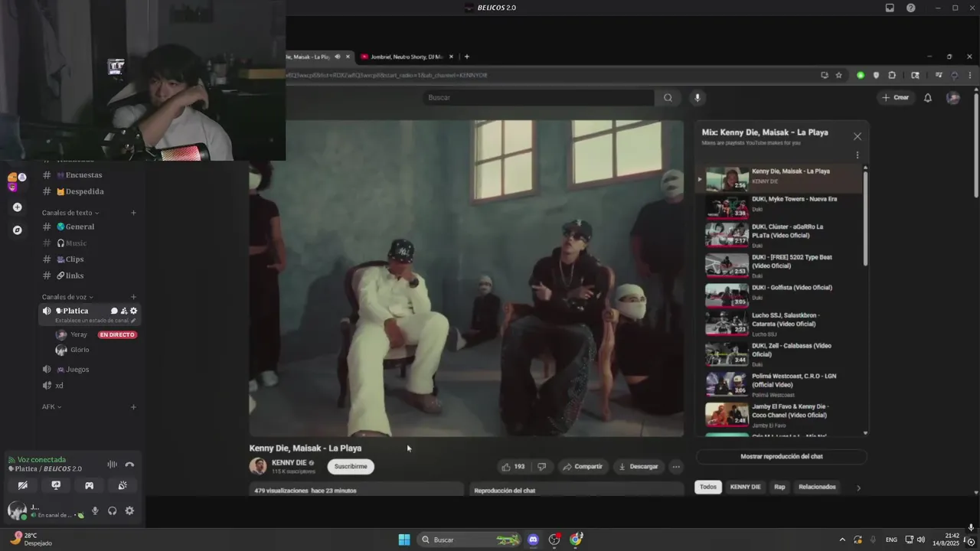Switch to the Jombriel, Neutro Shorty browser tab

[x=406, y=57]
